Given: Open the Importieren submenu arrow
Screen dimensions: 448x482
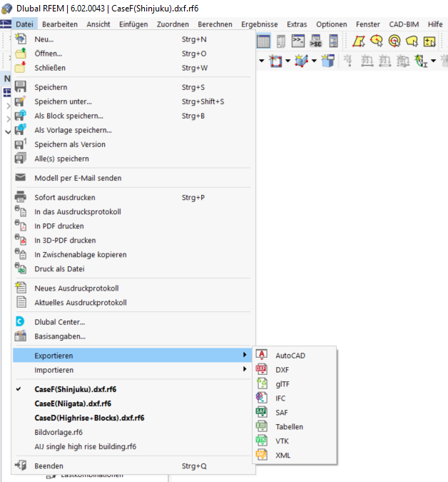Looking at the screenshot, I should click(x=245, y=369).
